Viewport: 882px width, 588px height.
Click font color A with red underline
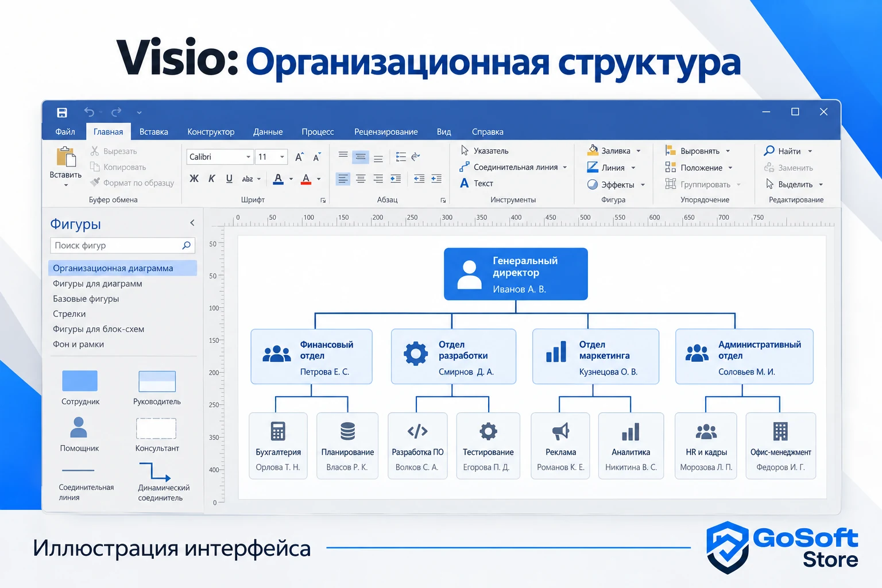306,179
